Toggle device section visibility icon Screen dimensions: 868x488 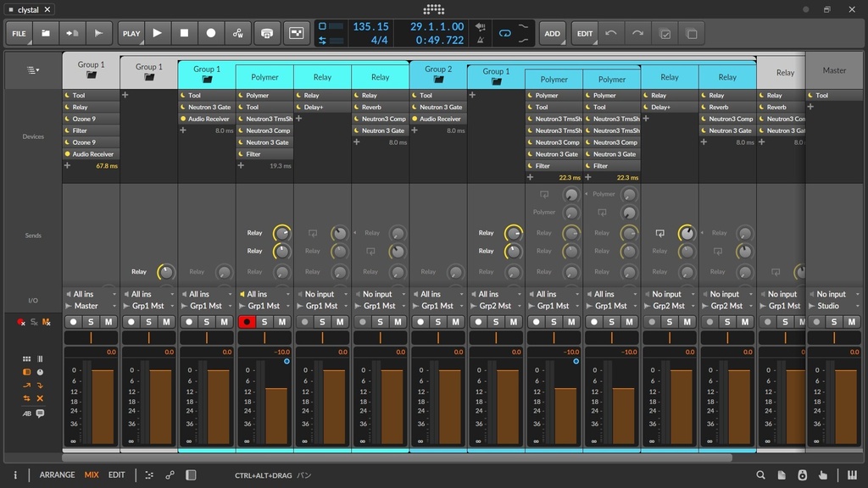coord(26,372)
